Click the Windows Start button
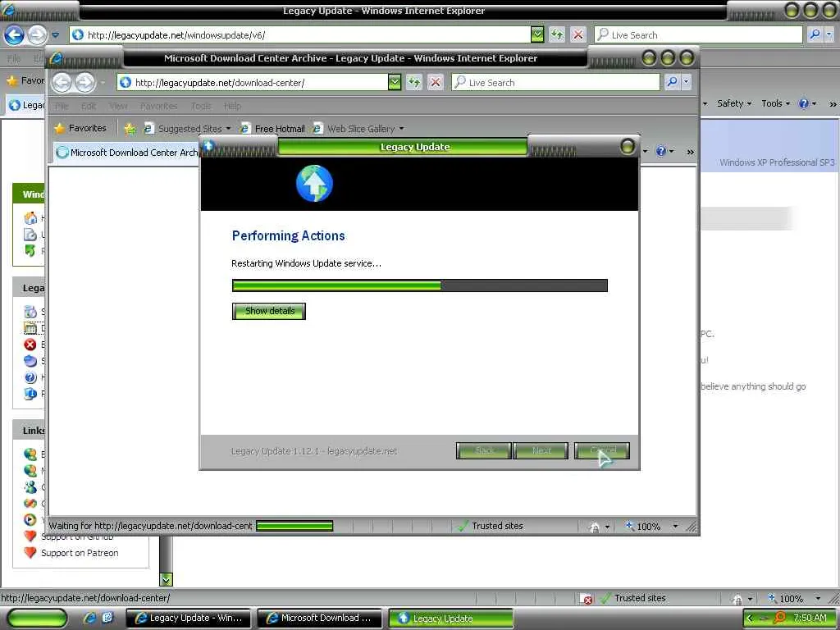Viewport: 840px width, 630px height. point(36,619)
